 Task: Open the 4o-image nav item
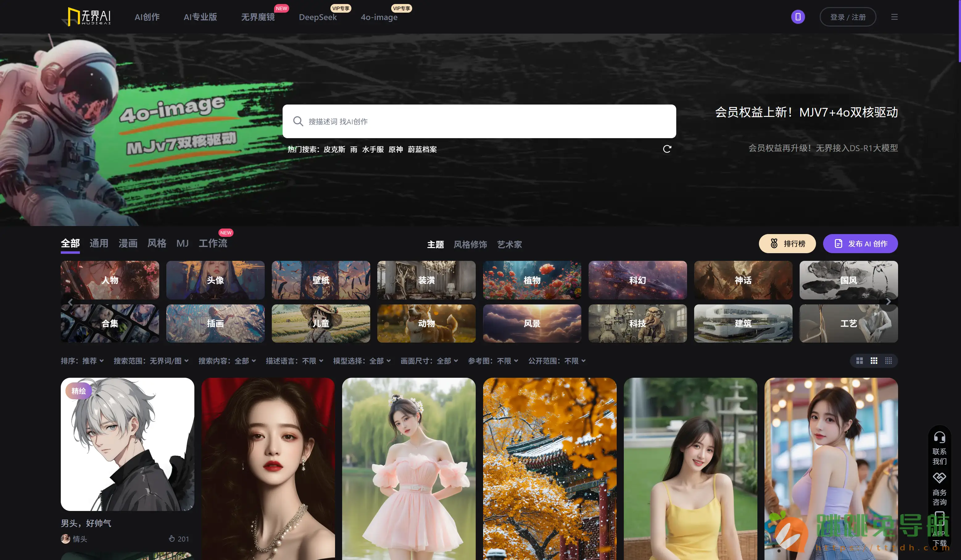click(379, 17)
